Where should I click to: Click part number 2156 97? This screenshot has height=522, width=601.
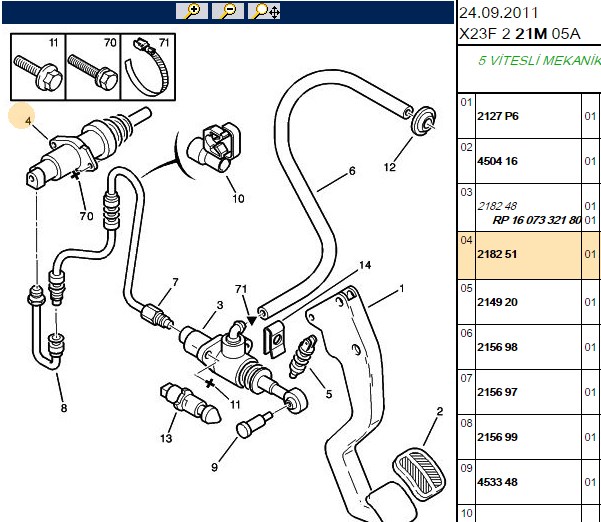coord(497,392)
